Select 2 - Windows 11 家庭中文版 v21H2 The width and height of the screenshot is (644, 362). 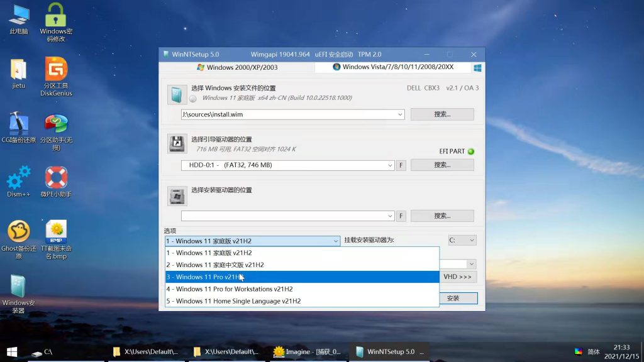pos(302,265)
